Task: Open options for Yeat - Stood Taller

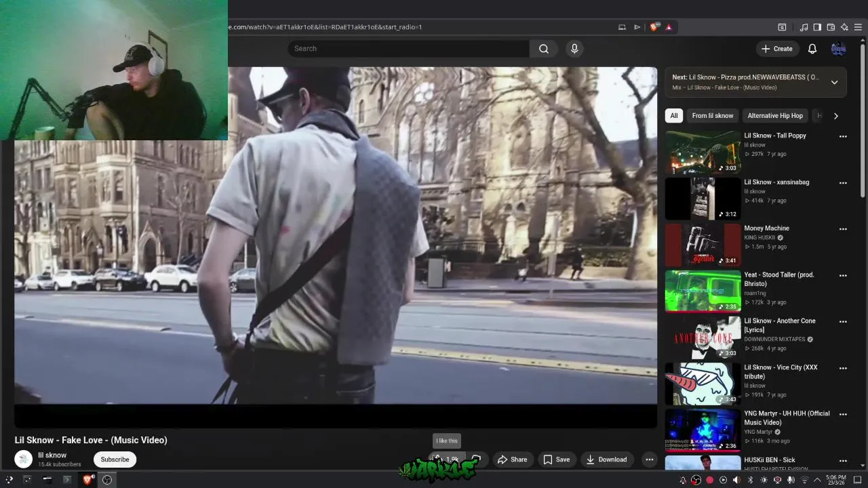Action: click(x=843, y=276)
